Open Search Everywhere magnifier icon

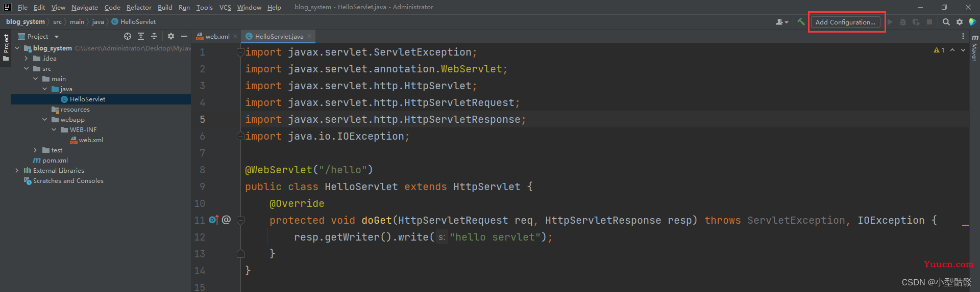(x=946, y=22)
